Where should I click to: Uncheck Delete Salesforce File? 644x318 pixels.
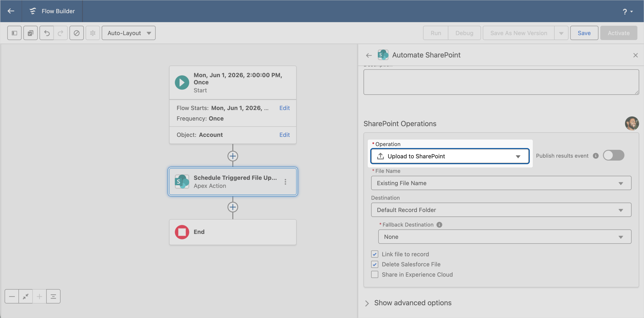(374, 264)
